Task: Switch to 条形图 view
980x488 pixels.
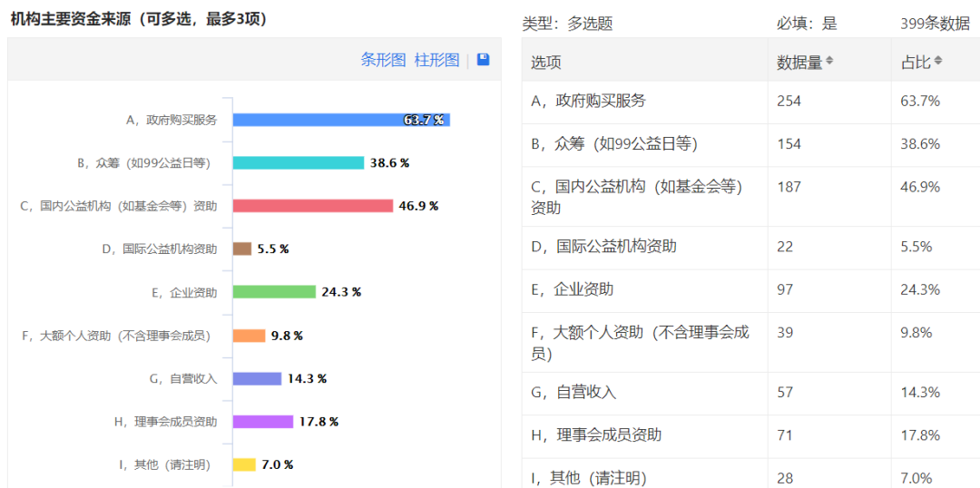Action: click(x=383, y=60)
